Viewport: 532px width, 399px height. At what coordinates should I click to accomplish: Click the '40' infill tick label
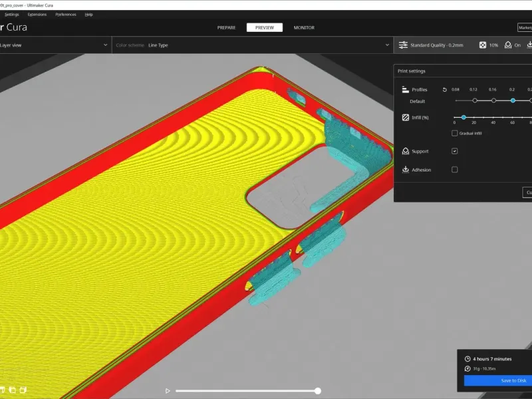click(493, 122)
